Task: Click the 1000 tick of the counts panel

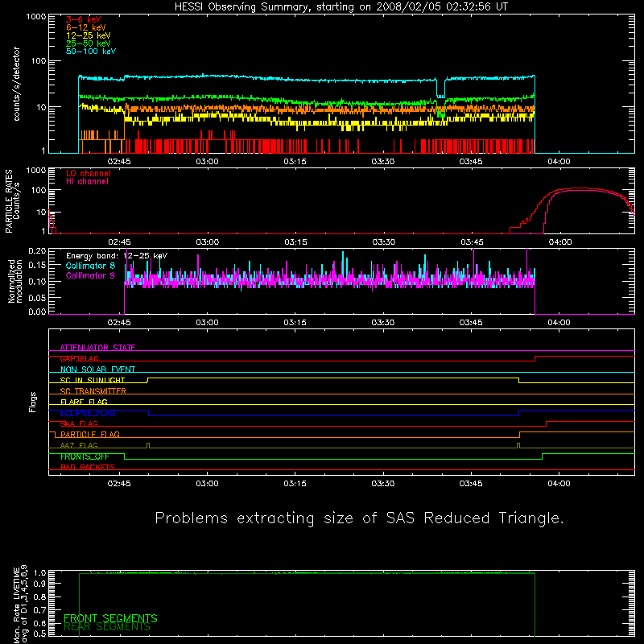Action: (x=36, y=17)
